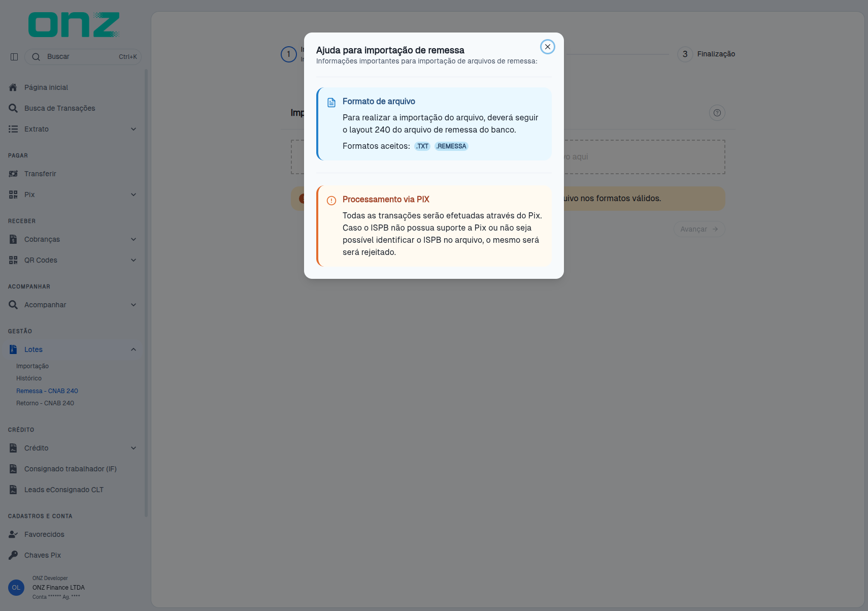Expand the Pix submenu chevron
868x611 pixels.
(x=133, y=195)
